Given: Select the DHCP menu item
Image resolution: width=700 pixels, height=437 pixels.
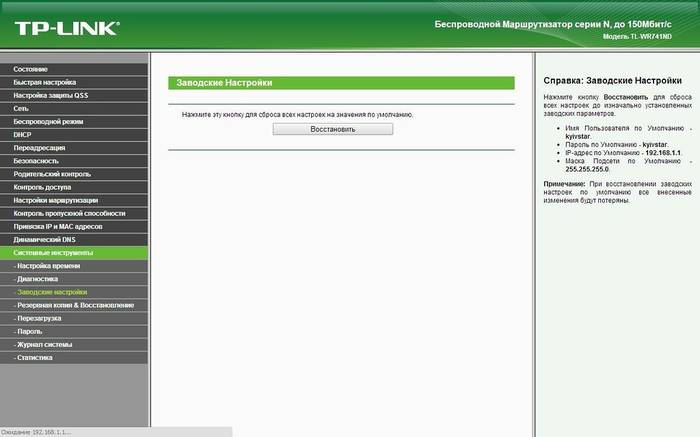Looking at the screenshot, I should tap(74, 135).
